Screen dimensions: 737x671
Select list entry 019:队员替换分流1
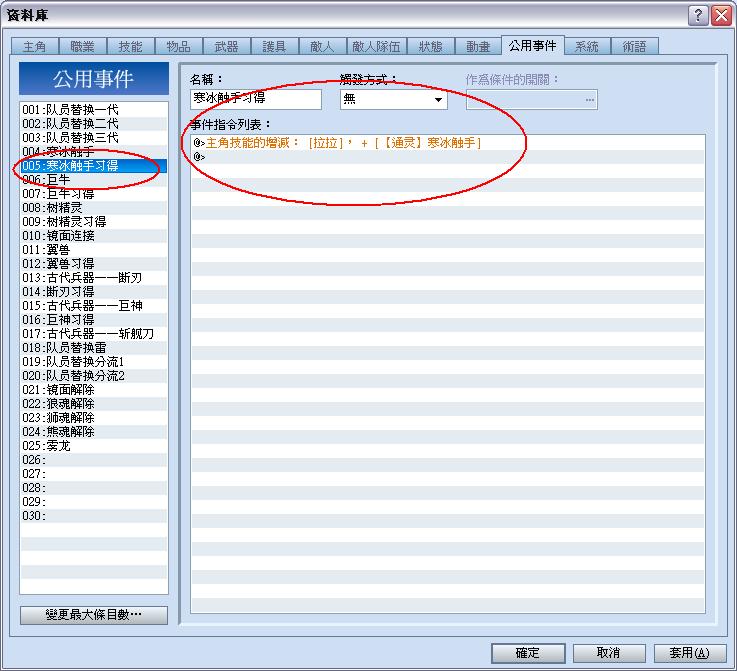(94, 361)
